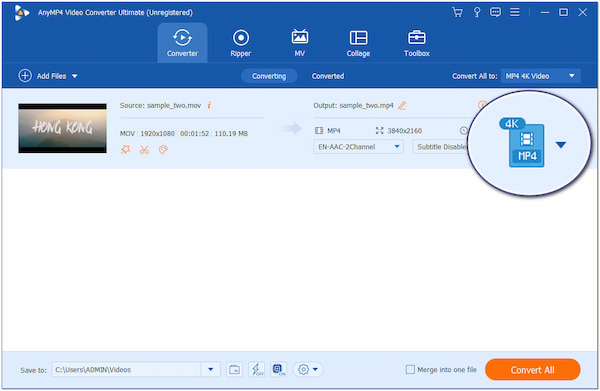Click the Save to path field

tap(126, 370)
